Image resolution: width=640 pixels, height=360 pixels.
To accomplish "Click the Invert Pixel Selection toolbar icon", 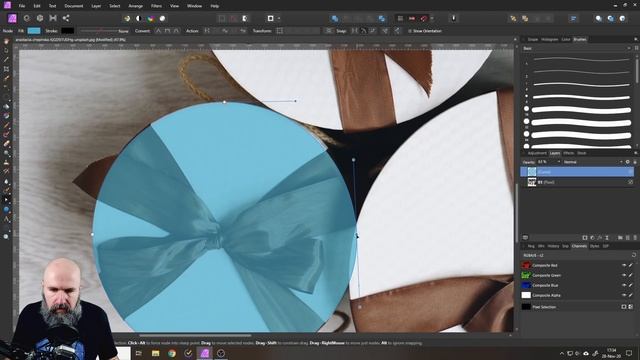I will 245,18.
